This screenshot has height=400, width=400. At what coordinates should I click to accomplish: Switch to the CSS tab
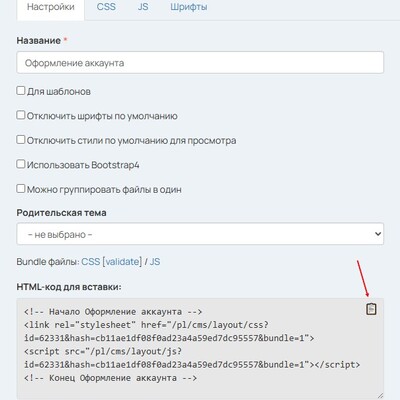pos(106,7)
